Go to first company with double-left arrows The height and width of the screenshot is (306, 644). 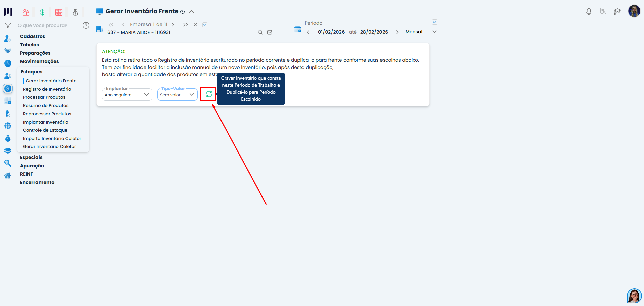tap(111, 25)
